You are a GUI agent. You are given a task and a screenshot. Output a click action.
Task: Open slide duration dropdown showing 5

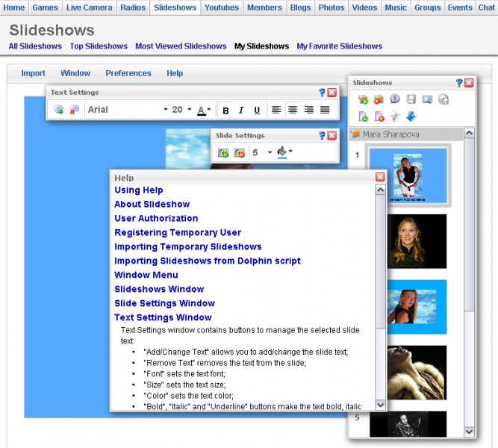262,153
